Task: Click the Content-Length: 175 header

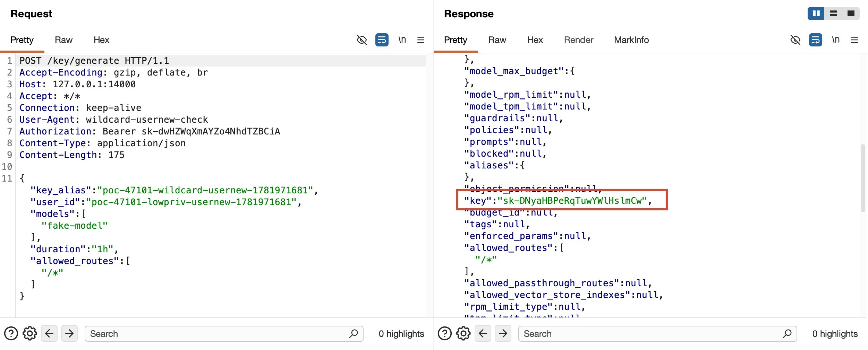Action: (x=72, y=155)
